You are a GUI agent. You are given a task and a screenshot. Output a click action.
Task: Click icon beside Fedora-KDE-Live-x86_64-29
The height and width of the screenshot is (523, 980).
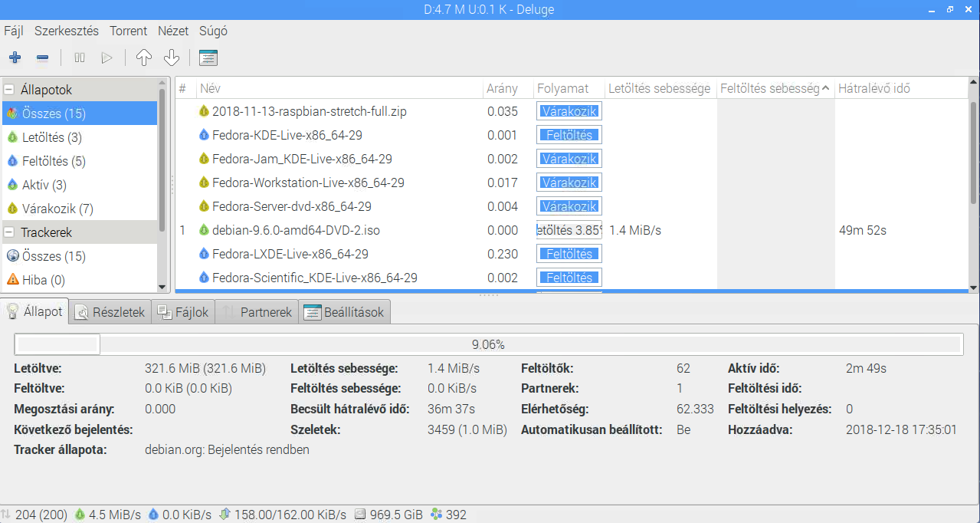point(204,135)
